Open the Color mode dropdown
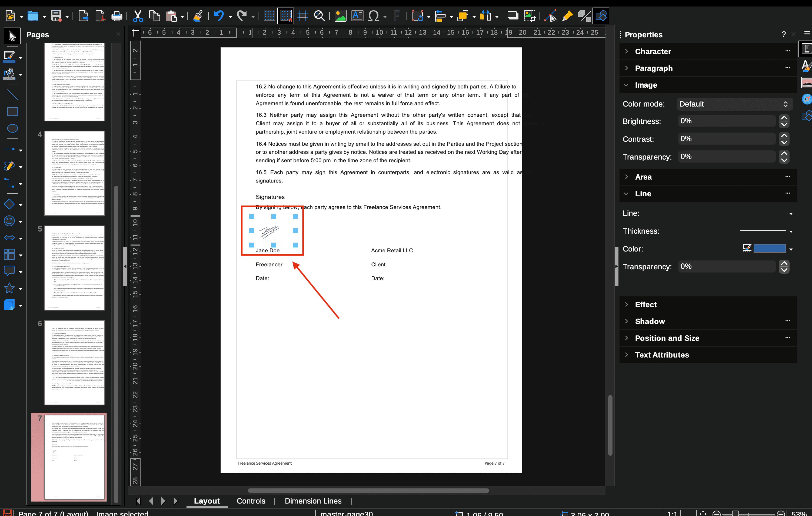The image size is (812, 516). coord(734,104)
